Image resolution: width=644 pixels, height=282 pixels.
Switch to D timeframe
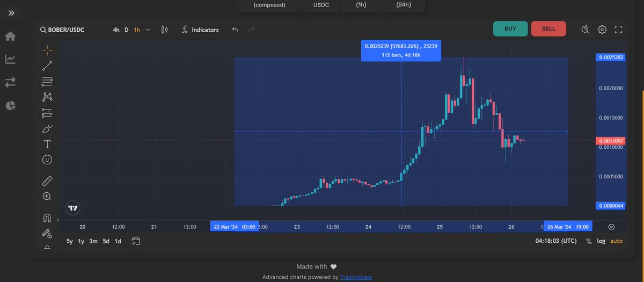127,30
